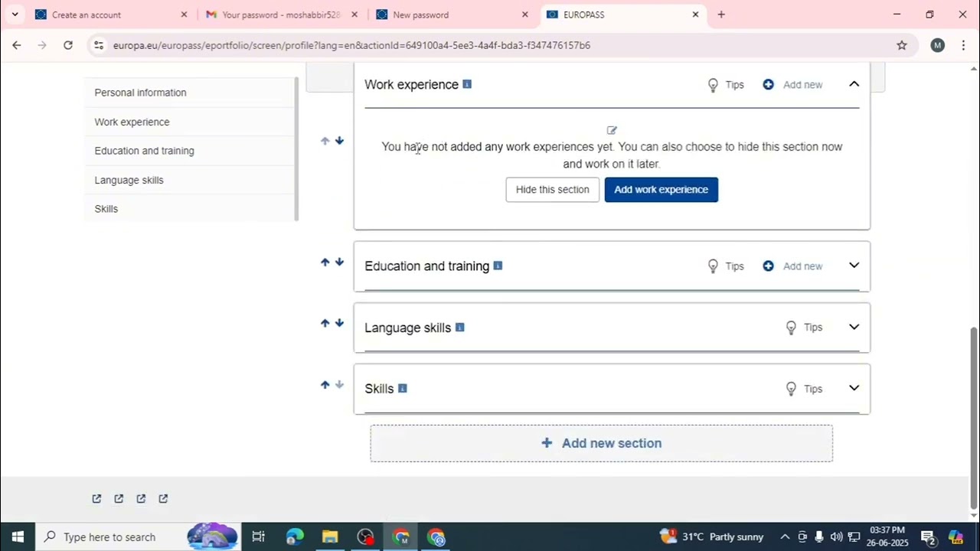Click Hide this section button
The height and width of the screenshot is (551, 980).
552,190
